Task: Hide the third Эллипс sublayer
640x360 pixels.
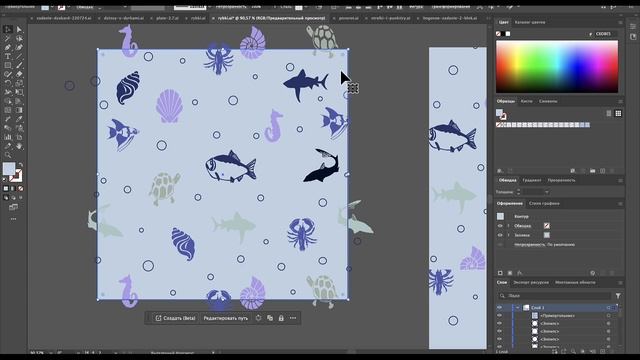Action: pos(499,339)
